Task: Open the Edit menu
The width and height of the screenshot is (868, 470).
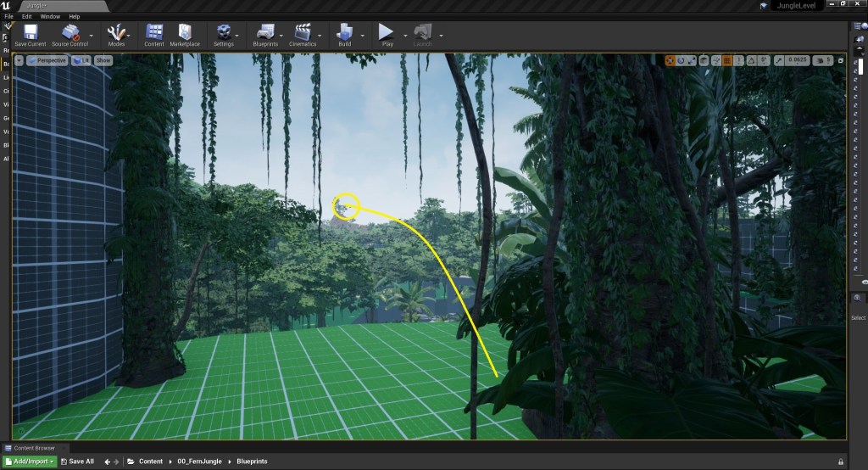Action: pyautogui.click(x=27, y=16)
